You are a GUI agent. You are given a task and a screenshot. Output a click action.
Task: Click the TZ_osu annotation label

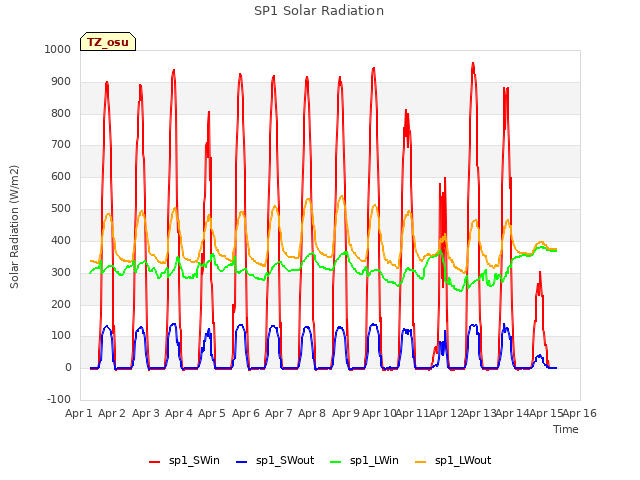(108, 42)
